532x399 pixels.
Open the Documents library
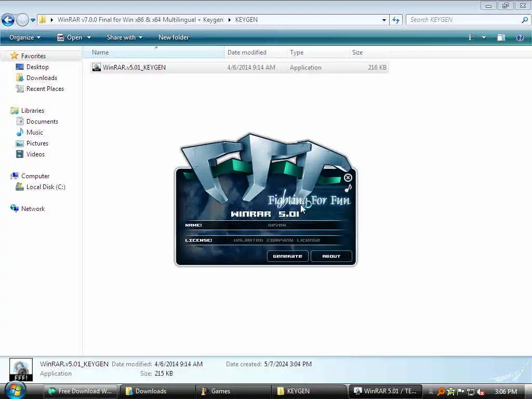coord(42,122)
